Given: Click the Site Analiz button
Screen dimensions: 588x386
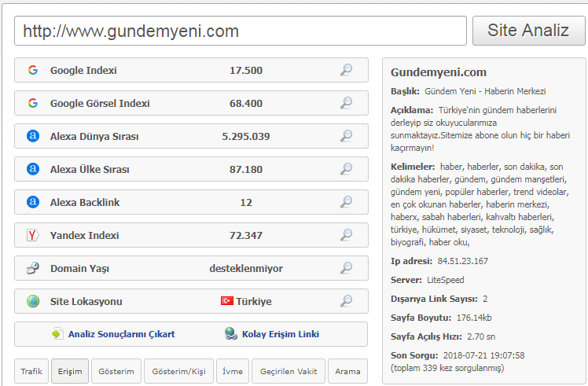Looking at the screenshot, I should (x=528, y=31).
